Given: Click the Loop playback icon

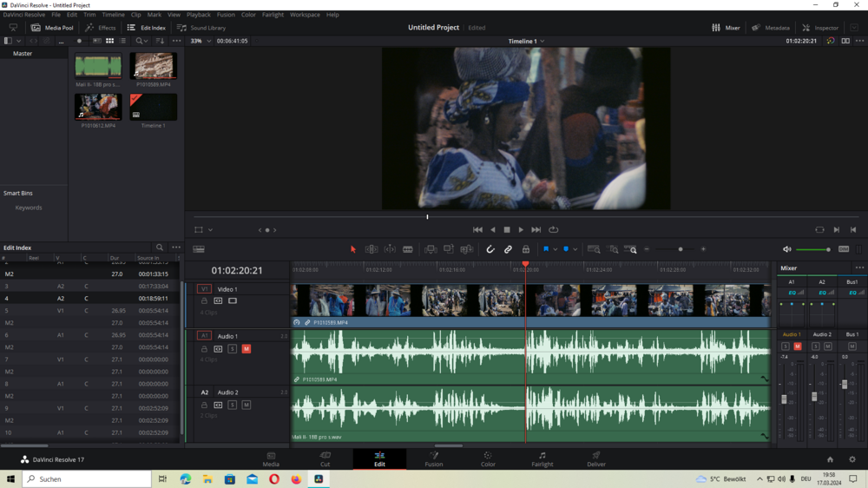Looking at the screenshot, I should 553,229.
